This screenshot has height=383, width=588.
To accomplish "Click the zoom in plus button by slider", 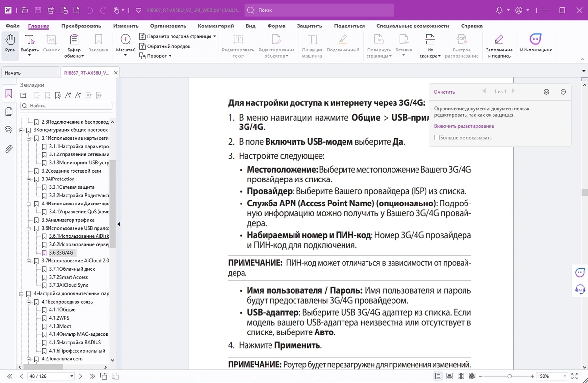I will pos(531,376).
